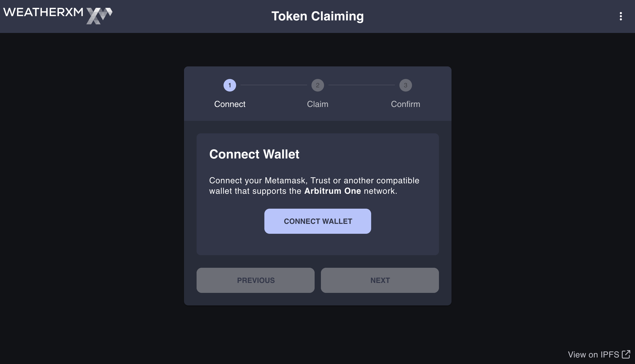Open the View on IPFS link
The height and width of the screenshot is (364, 635).
(x=593, y=355)
